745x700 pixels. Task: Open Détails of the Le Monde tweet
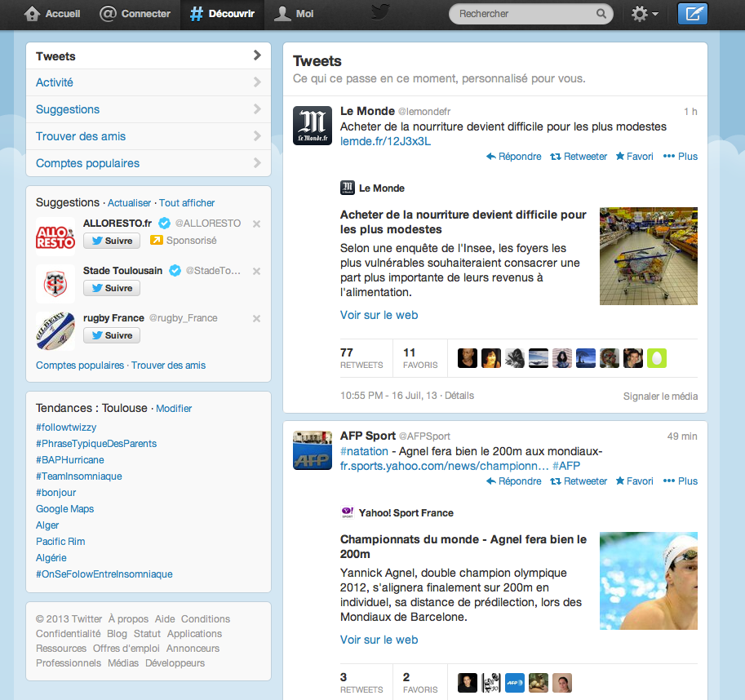click(459, 396)
